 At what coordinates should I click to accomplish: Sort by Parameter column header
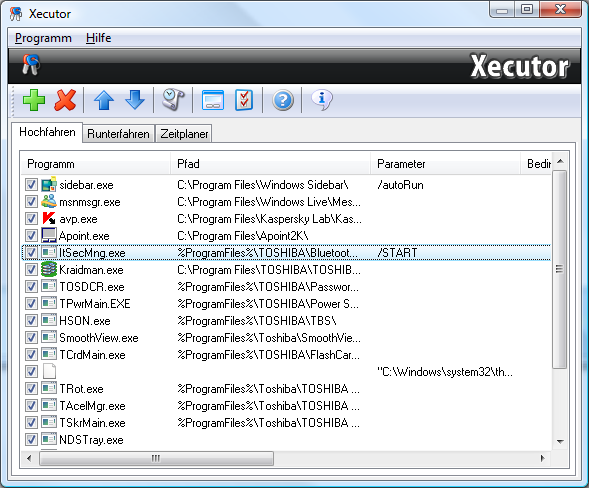pyautogui.click(x=445, y=164)
